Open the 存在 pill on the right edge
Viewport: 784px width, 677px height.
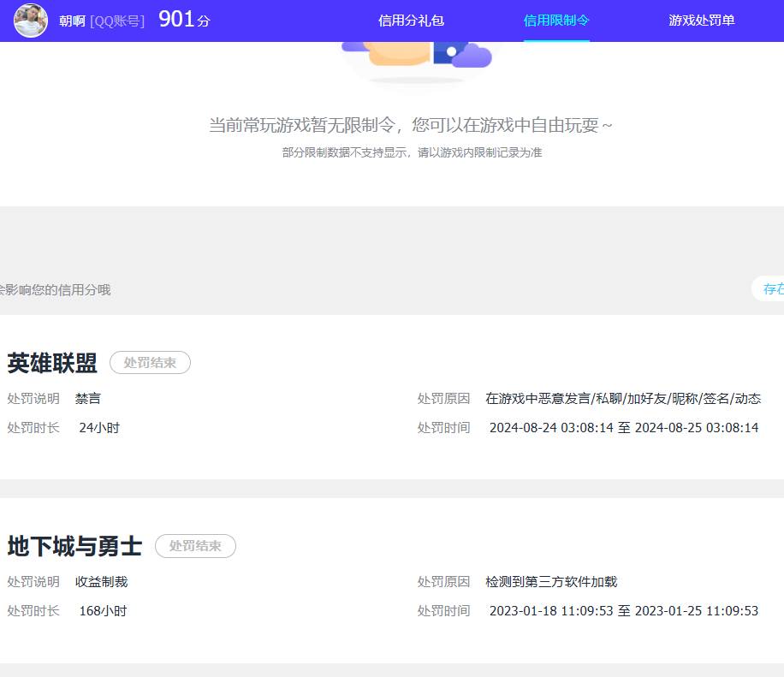(773, 289)
